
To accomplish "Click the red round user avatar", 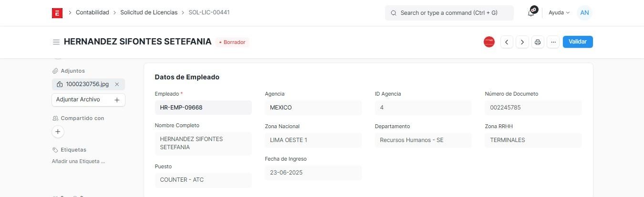I will coord(489,42).
